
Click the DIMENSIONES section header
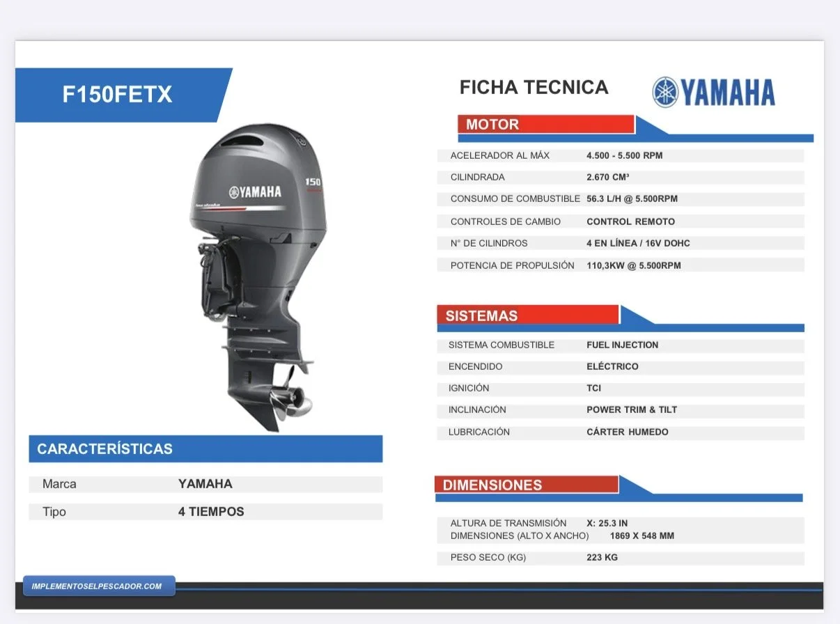coord(527,485)
